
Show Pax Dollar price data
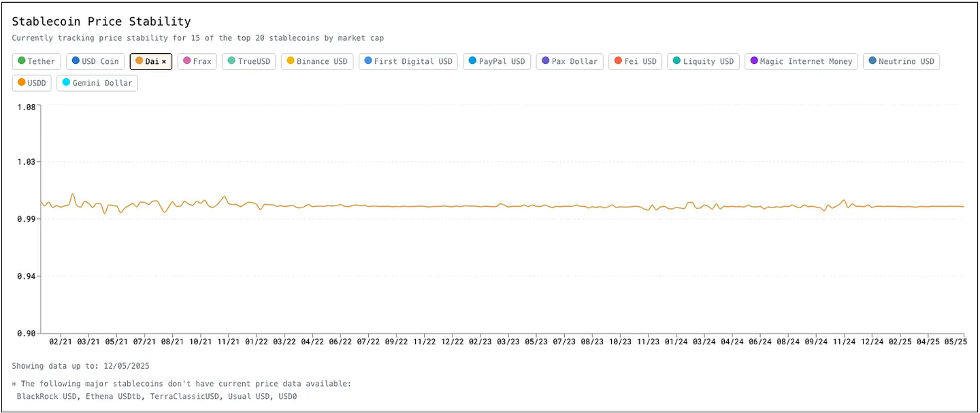[x=569, y=61]
